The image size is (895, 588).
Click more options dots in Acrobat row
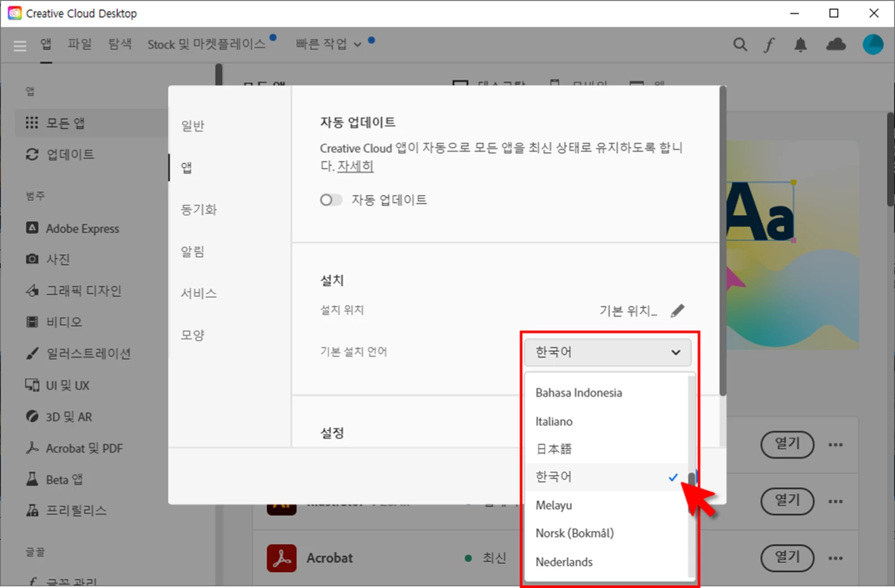pos(836,558)
